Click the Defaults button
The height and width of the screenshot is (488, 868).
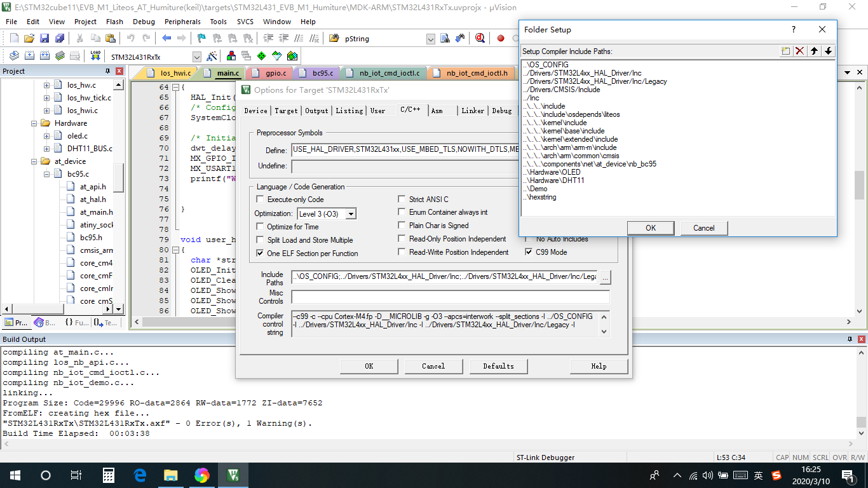(499, 366)
